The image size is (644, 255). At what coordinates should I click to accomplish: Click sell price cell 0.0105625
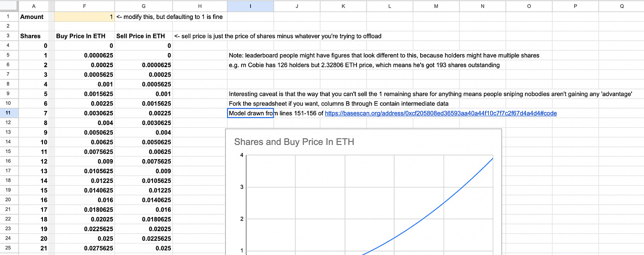pyautogui.click(x=144, y=181)
